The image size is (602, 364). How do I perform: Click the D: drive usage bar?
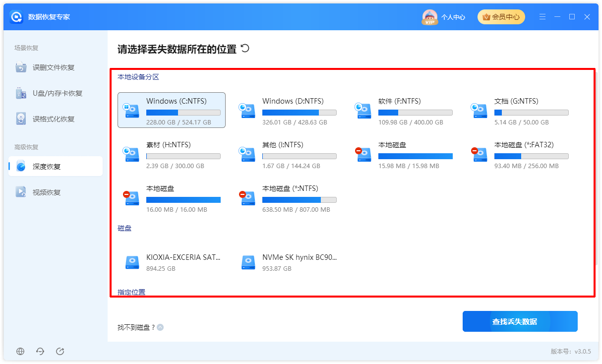(x=300, y=113)
